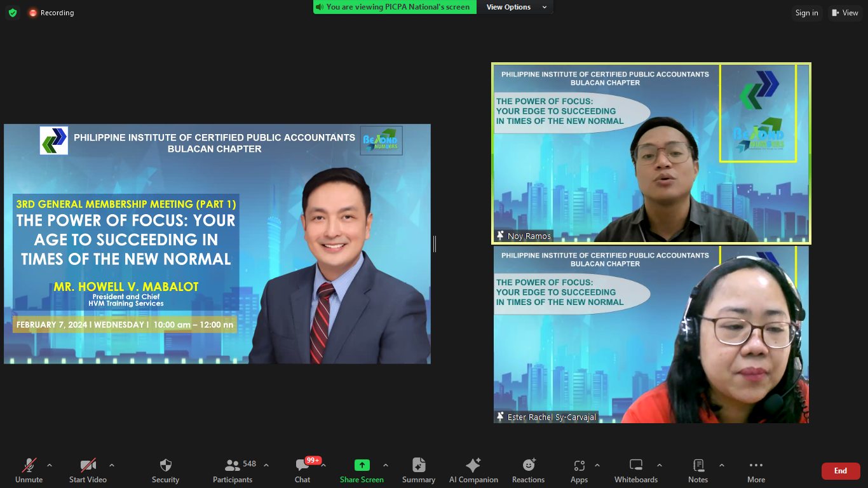Open the Security shield menu
Viewport: 868px width, 488px height.
(165, 471)
